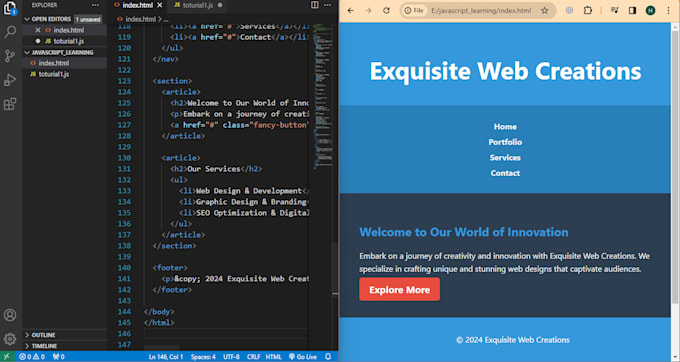Start Go Live server
This screenshot has width=680, height=362.
click(x=303, y=356)
